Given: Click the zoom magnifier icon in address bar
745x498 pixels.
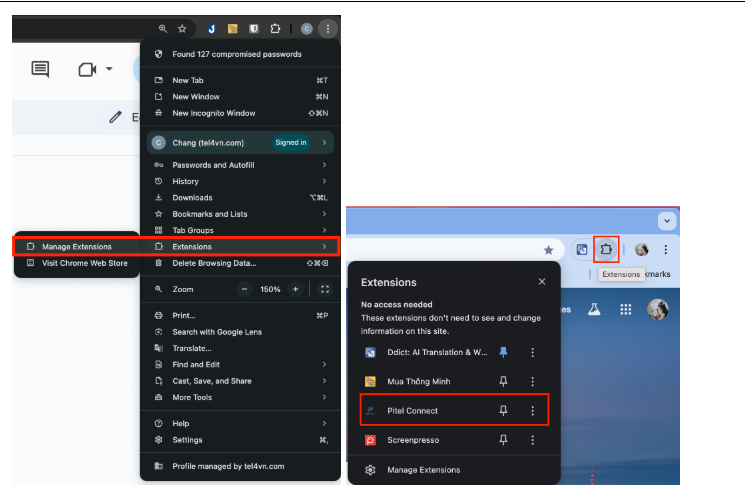Looking at the screenshot, I should pos(163,29).
